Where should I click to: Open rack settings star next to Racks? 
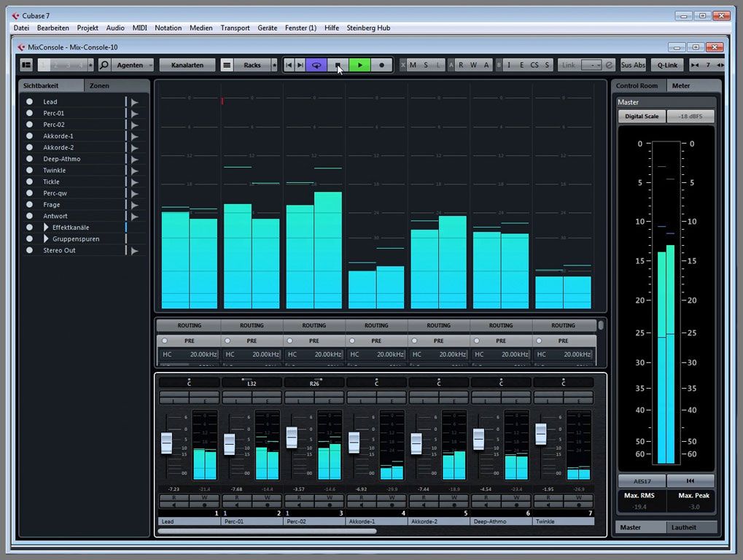coord(274,65)
